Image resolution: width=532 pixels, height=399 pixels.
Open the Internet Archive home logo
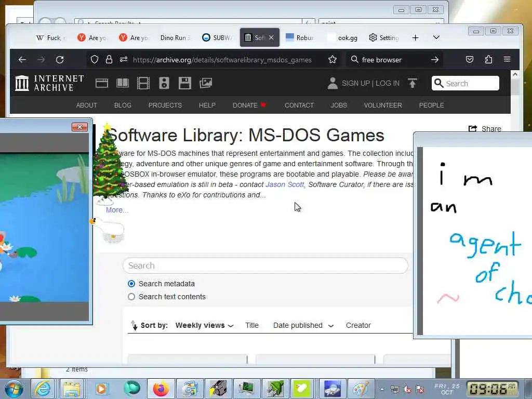pyautogui.click(x=49, y=83)
